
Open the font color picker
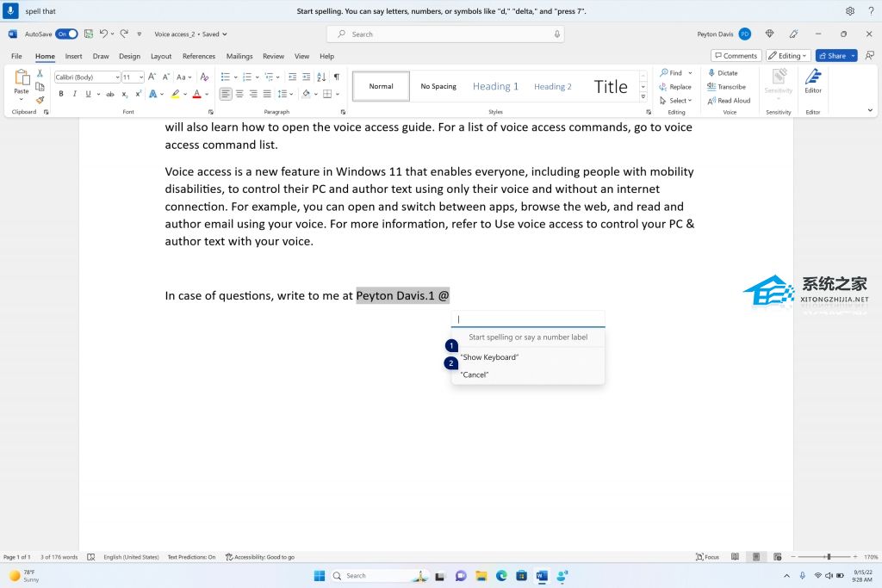[205, 94]
